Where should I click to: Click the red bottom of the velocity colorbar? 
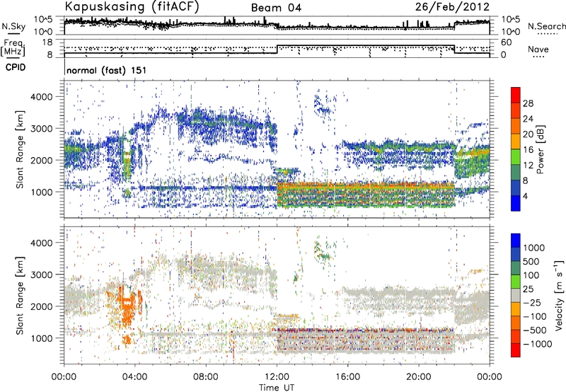pyautogui.click(x=516, y=350)
